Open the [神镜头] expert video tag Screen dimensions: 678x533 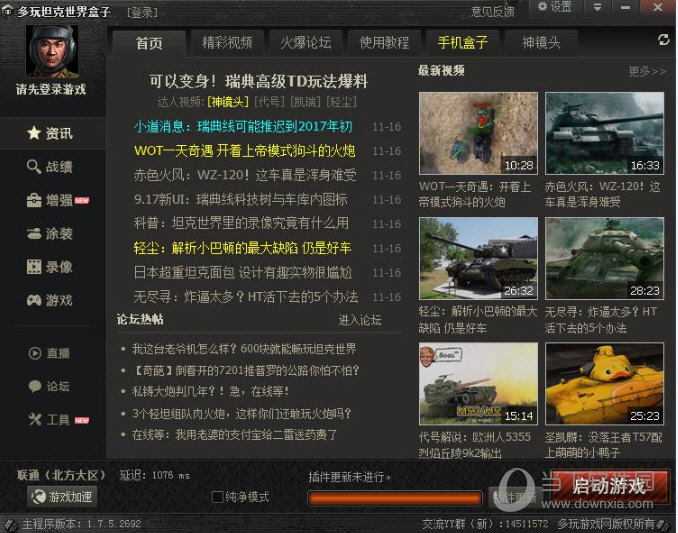point(228,102)
